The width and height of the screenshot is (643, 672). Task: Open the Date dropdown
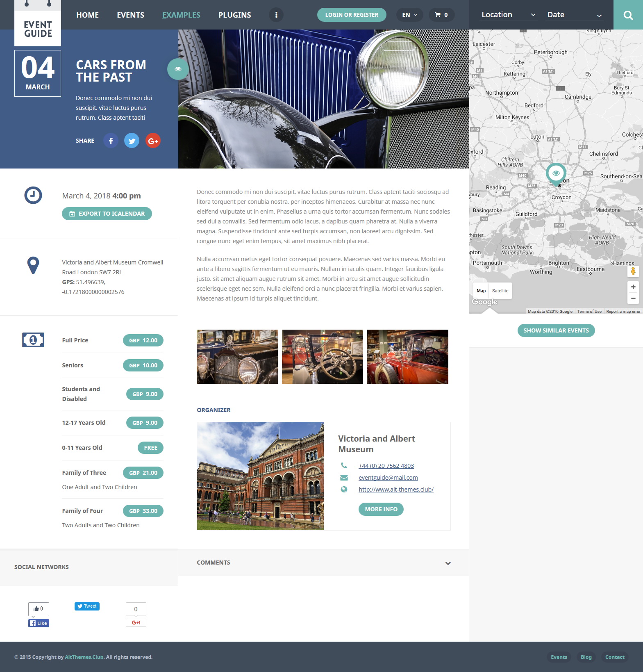pos(575,15)
